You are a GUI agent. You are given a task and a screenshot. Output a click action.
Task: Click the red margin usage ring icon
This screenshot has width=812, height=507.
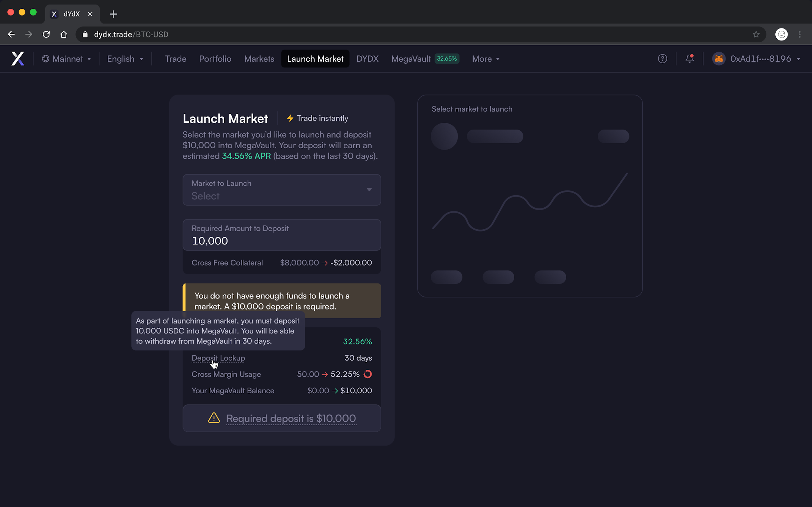368,374
